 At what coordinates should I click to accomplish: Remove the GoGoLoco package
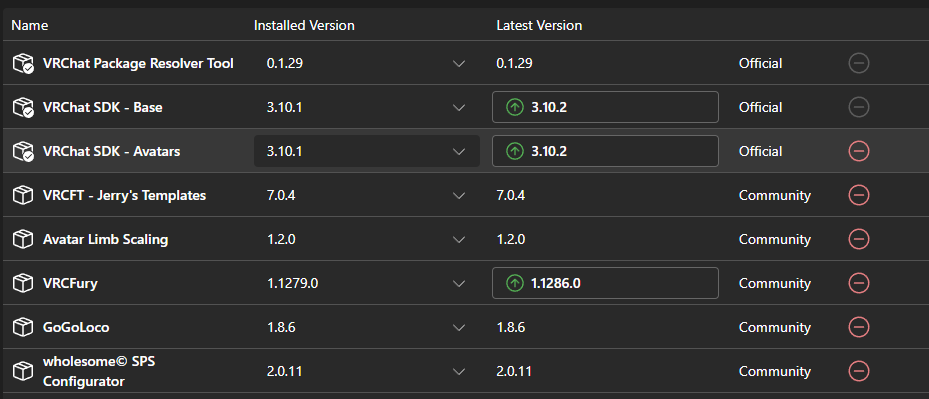point(858,327)
